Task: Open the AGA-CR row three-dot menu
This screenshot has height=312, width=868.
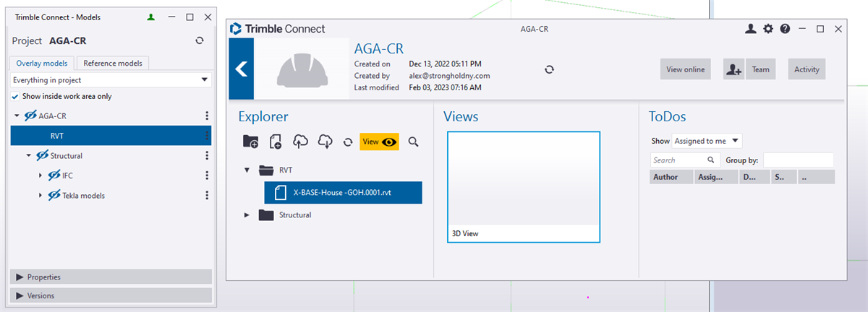Action: point(207,116)
